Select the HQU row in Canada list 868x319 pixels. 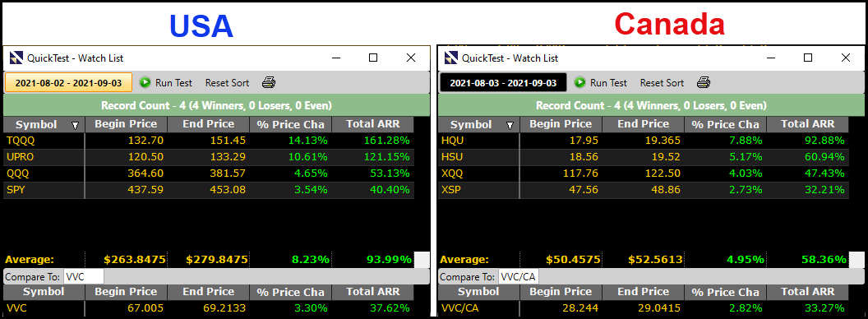point(644,140)
